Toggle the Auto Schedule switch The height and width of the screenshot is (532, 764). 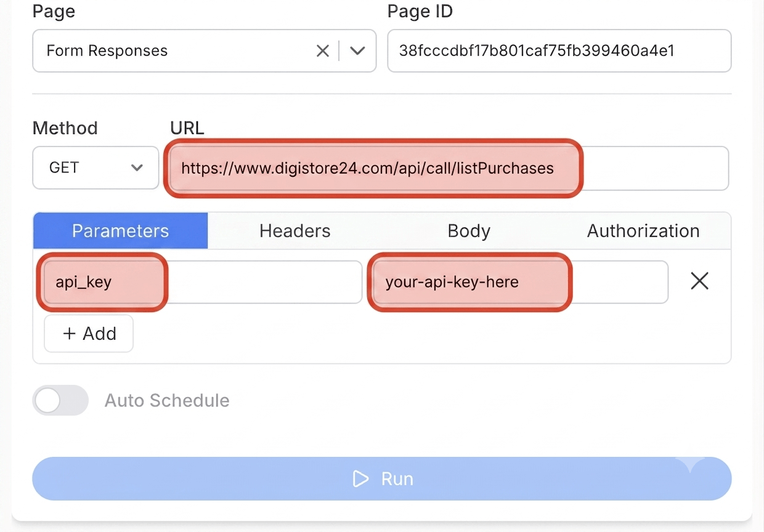[x=60, y=400]
